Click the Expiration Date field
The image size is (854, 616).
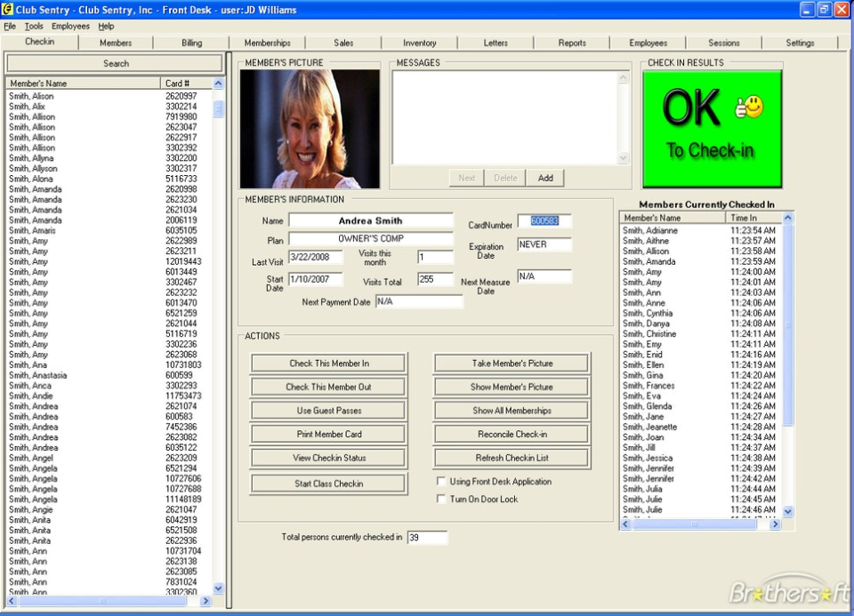tap(544, 244)
